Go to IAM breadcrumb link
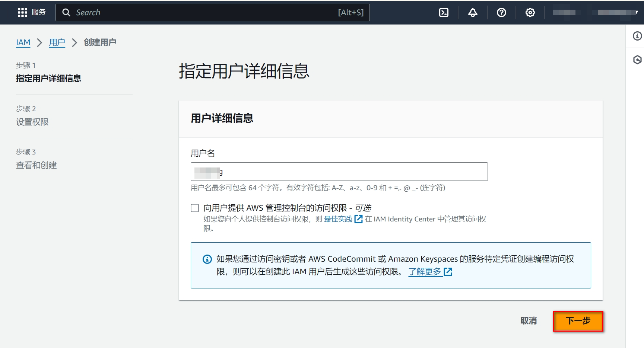The width and height of the screenshot is (644, 348). [x=23, y=42]
